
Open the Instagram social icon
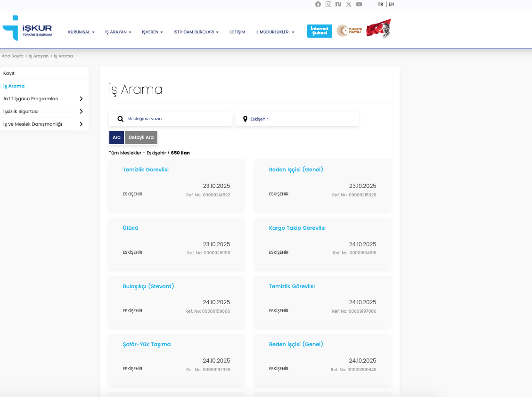click(x=328, y=4)
